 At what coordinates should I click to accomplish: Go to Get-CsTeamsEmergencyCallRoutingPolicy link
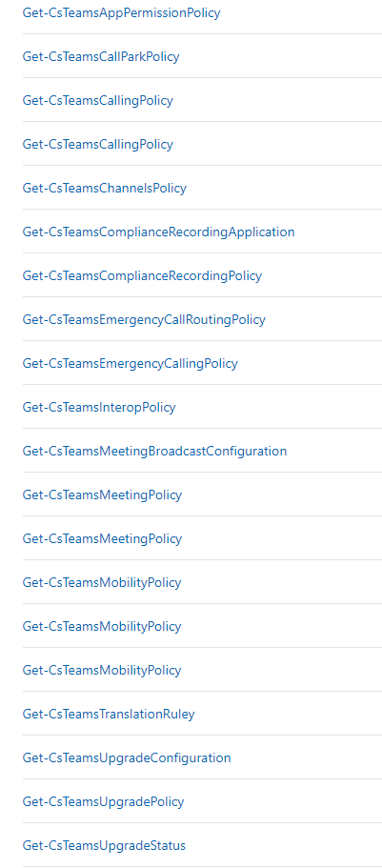pos(144,319)
